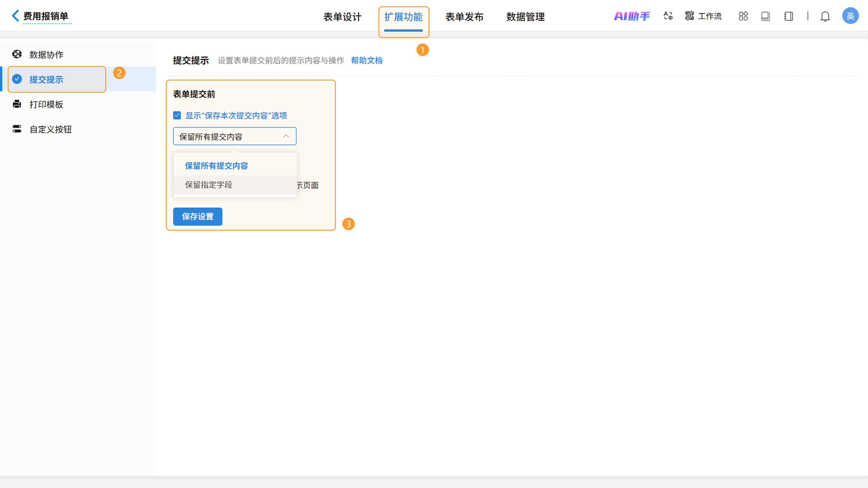
Task: Uncheck 显示"保存本次提交内容"选项 checkbox
Action: (177, 116)
